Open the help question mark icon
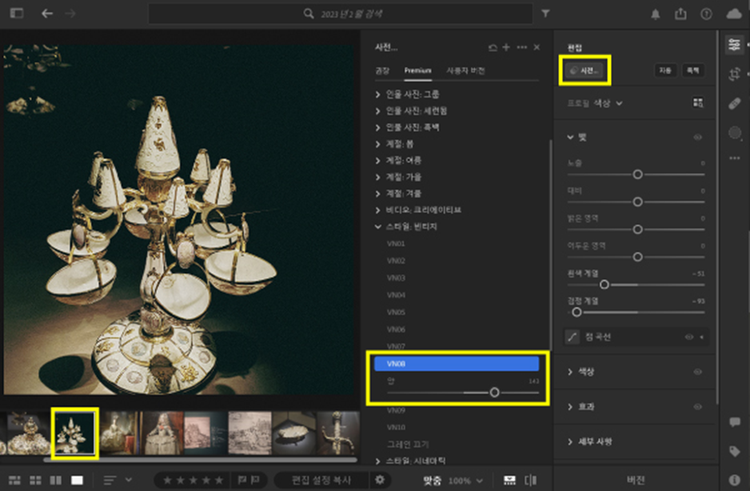The image size is (750, 491). point(706,14)
